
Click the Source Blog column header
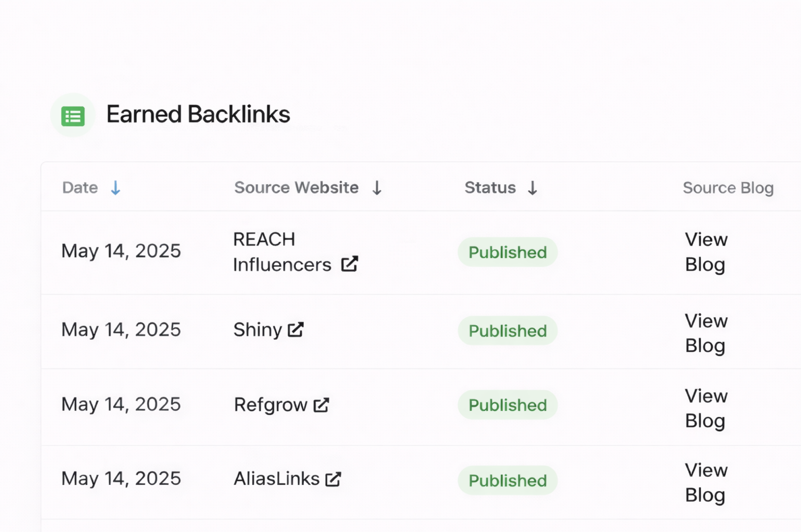pyautogui.click(x=728, y=188)
